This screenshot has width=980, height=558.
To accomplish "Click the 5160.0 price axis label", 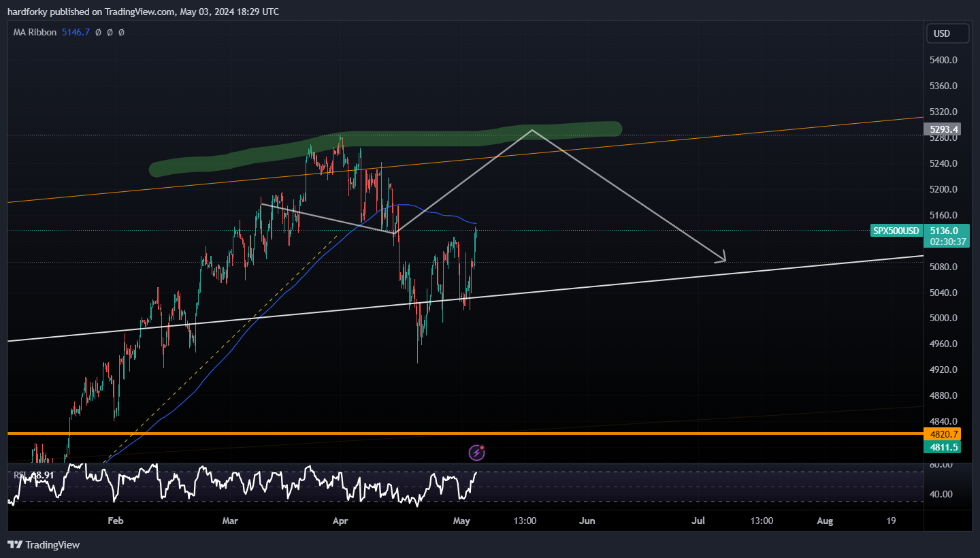I will 943,215.
